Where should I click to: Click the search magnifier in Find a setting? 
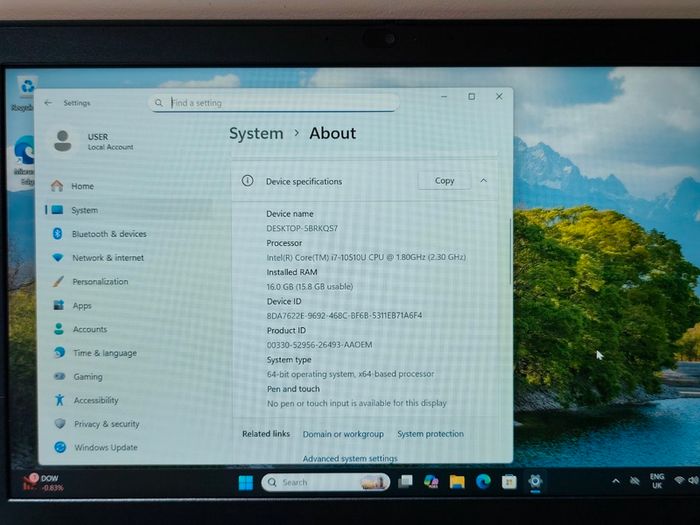point(159,103)
